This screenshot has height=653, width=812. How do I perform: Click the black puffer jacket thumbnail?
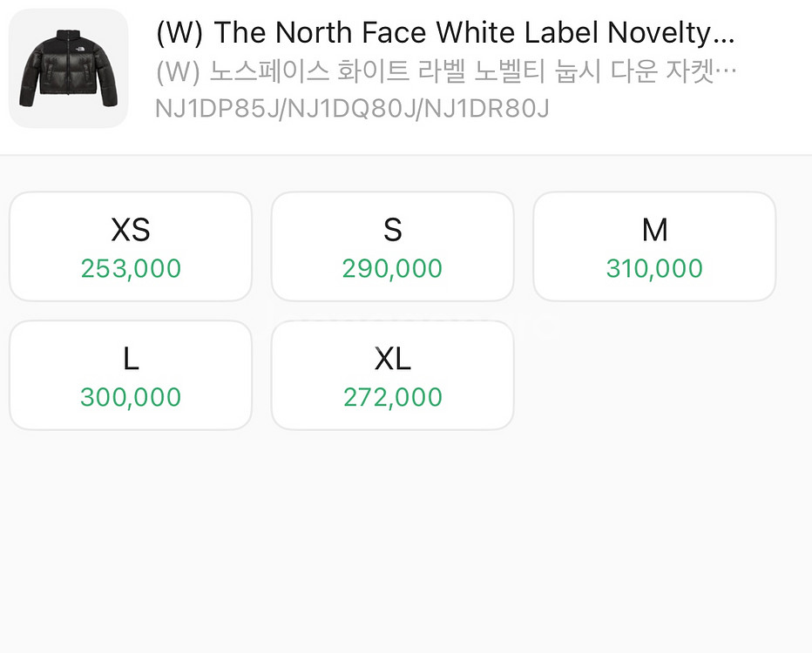[68, 69]
